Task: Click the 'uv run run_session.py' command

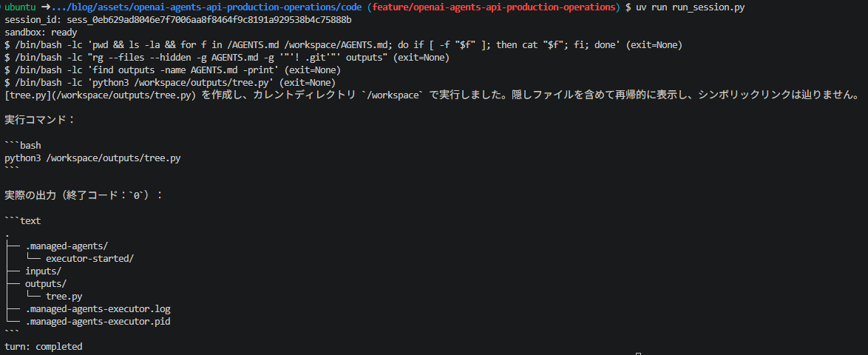Action: pyautogui.click(x=693, y=7)
